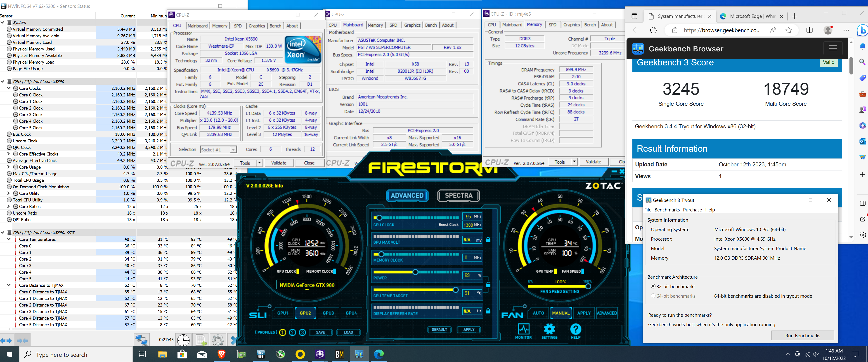
Task: Expand Core Usage node
Action: 9,167
